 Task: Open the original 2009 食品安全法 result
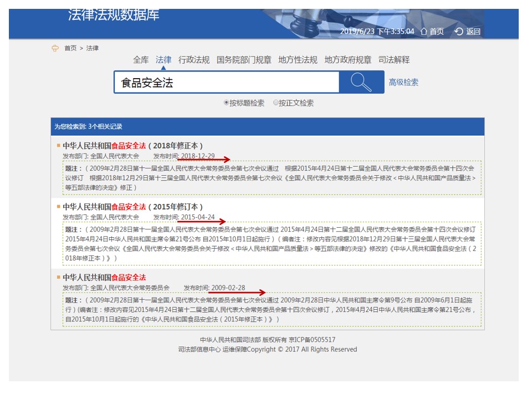(104, 277)
